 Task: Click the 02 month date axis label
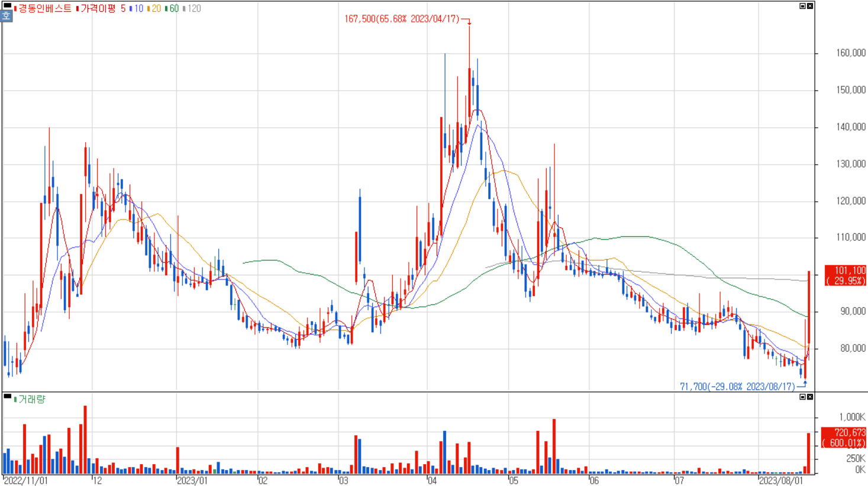tap(263, 481)
